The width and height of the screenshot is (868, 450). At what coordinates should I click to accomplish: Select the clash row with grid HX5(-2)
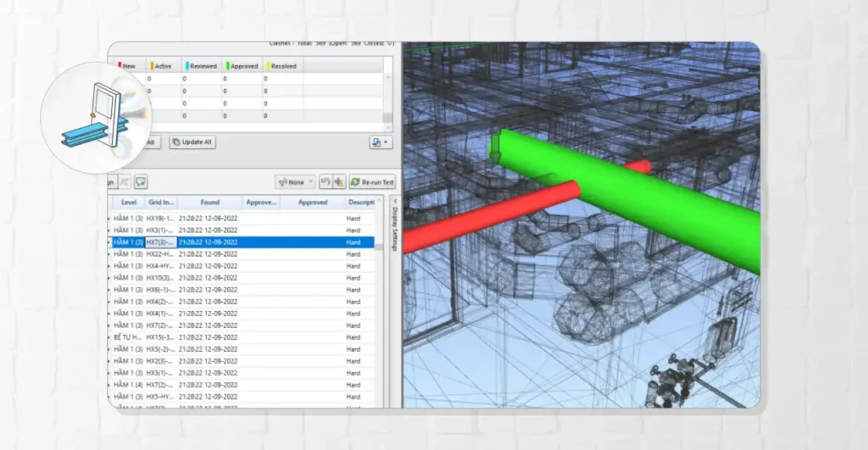242,349
